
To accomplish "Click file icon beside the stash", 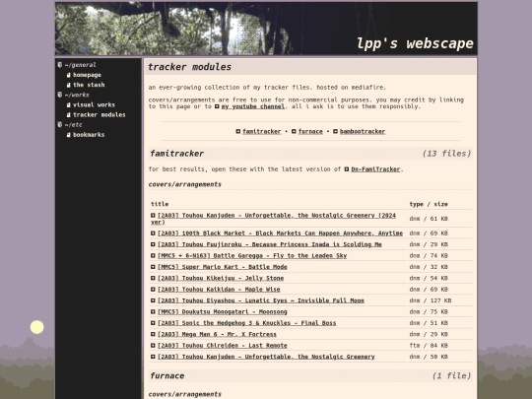I will (69, 85).
